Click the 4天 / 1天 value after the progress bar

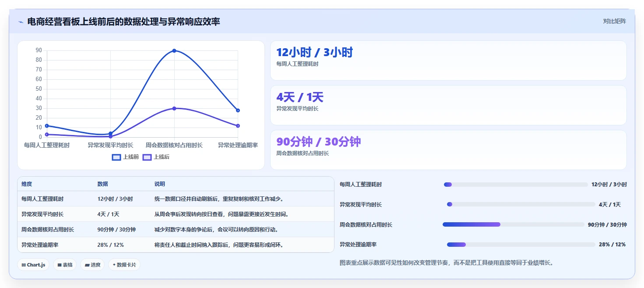tap(610, 205)
